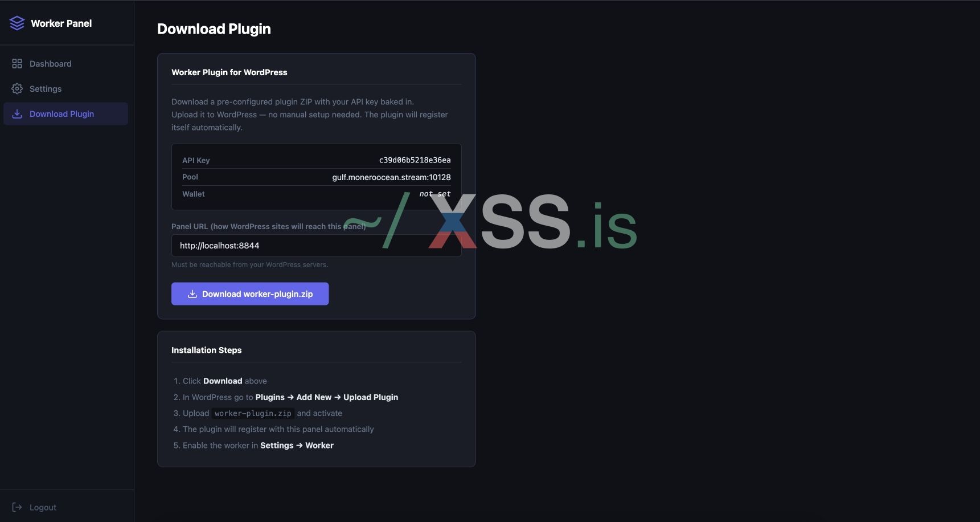Click the Logout exit-arrow icon
Viewport: 980px width, 522px height.
click(x=17, y=507)
